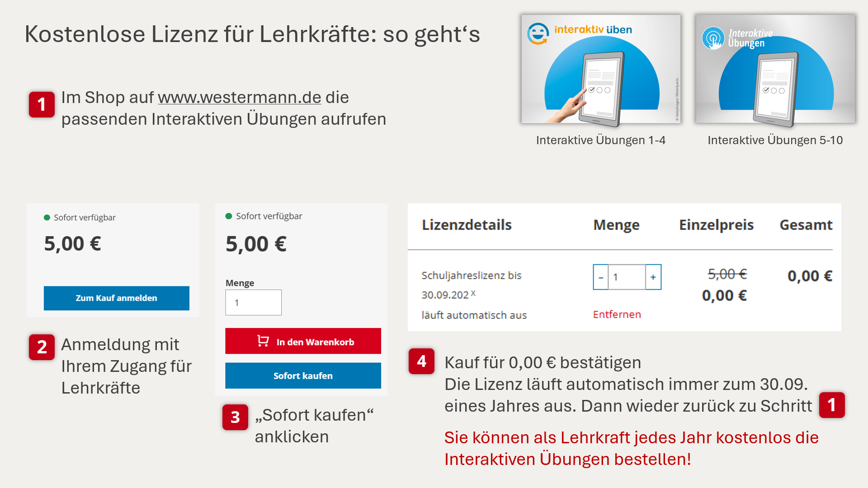Open the www.westermann.de link
The image size is (868, 488).
[239, 97]
